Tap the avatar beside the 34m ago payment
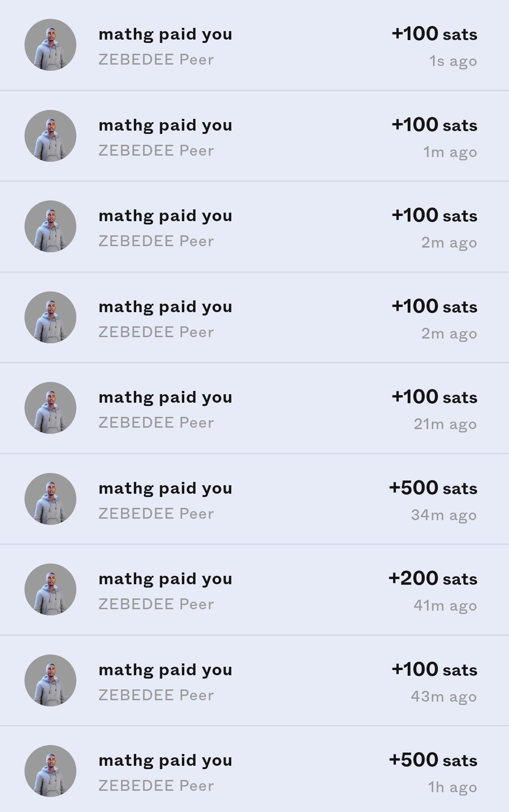509x812 pixels. [50, 499]
